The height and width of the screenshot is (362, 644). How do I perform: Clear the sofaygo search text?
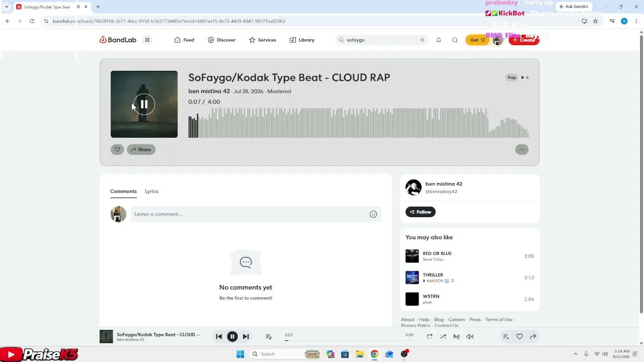tap(422, 40)
